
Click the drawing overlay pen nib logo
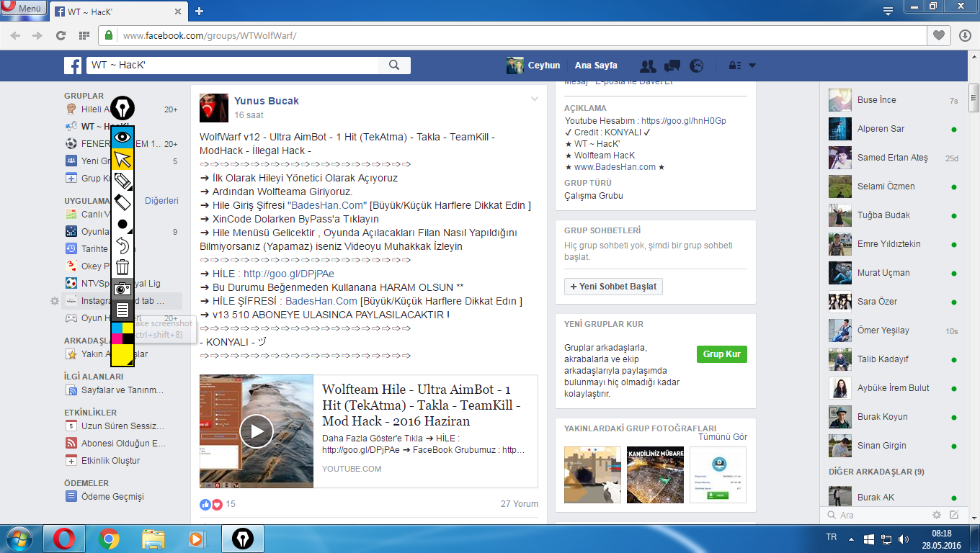pos(122,108)
